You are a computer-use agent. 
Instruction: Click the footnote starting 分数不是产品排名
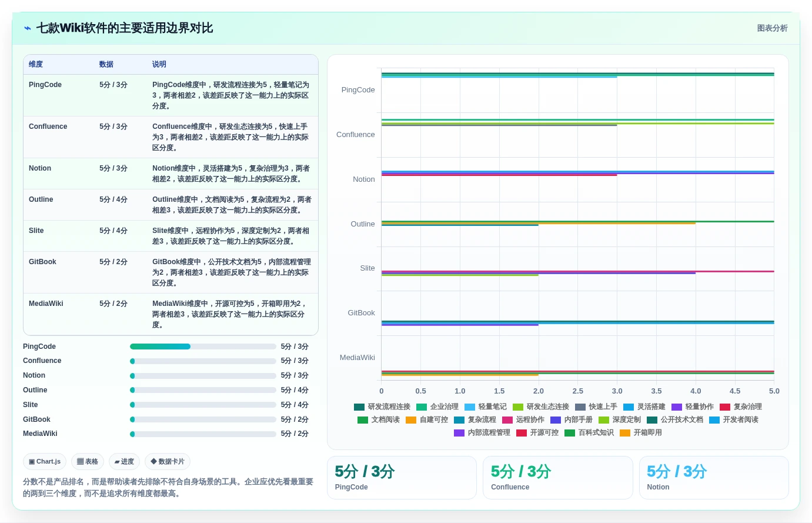coord(169,488)
